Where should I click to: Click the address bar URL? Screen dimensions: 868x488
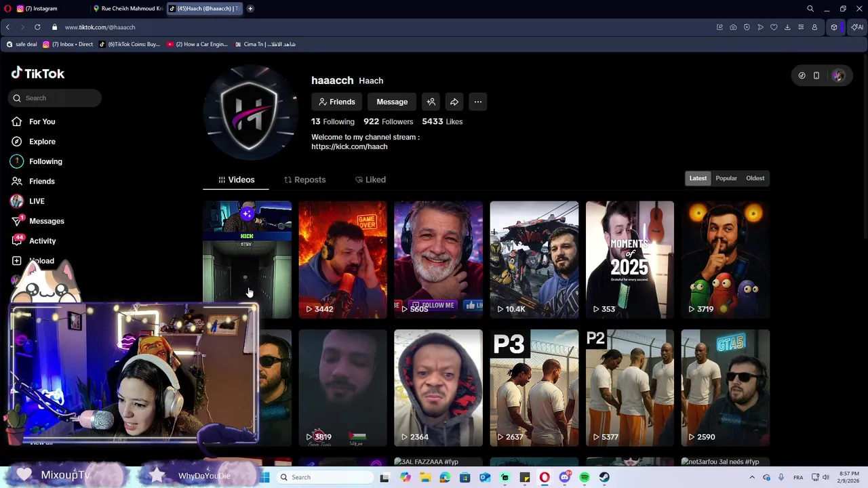(100, 27)
